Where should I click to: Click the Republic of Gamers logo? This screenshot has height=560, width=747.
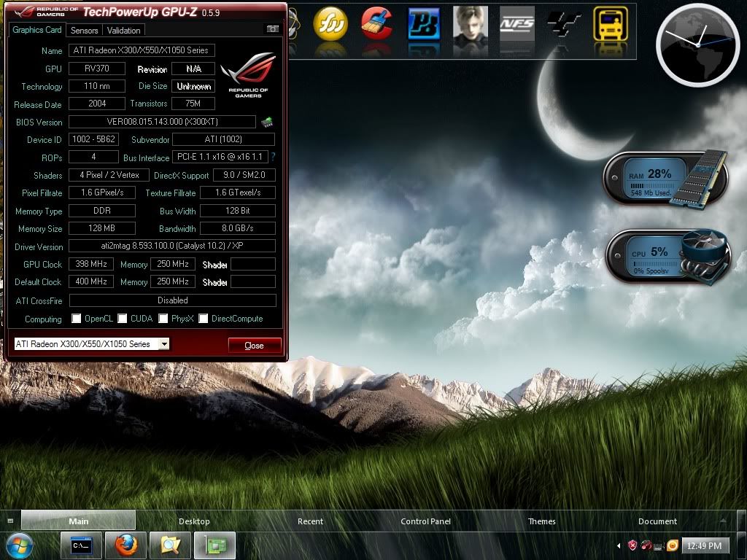[x=248, y=75]
